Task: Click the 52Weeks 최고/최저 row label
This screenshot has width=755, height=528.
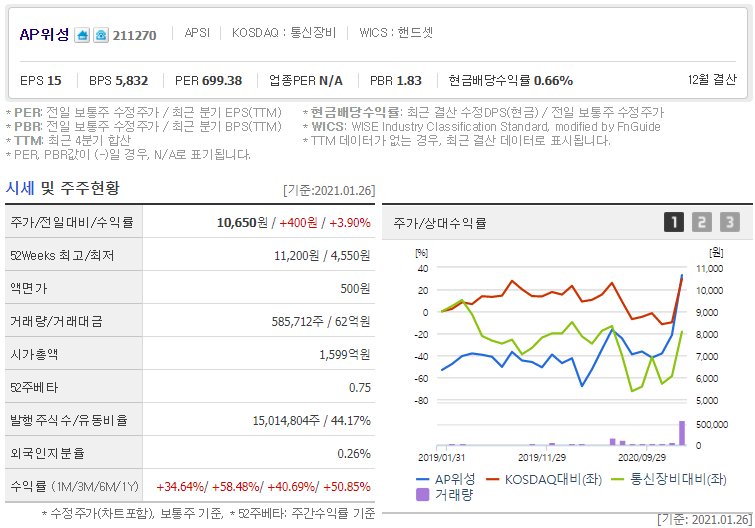Action: click(x=62, y=256)
